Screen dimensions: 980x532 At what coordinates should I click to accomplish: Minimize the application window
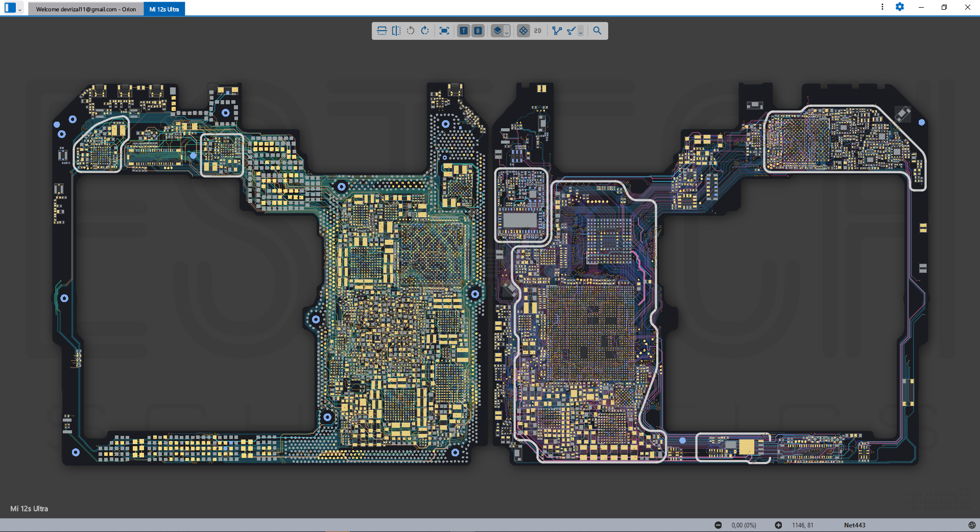pyautogui.click(x=921, y=7)
